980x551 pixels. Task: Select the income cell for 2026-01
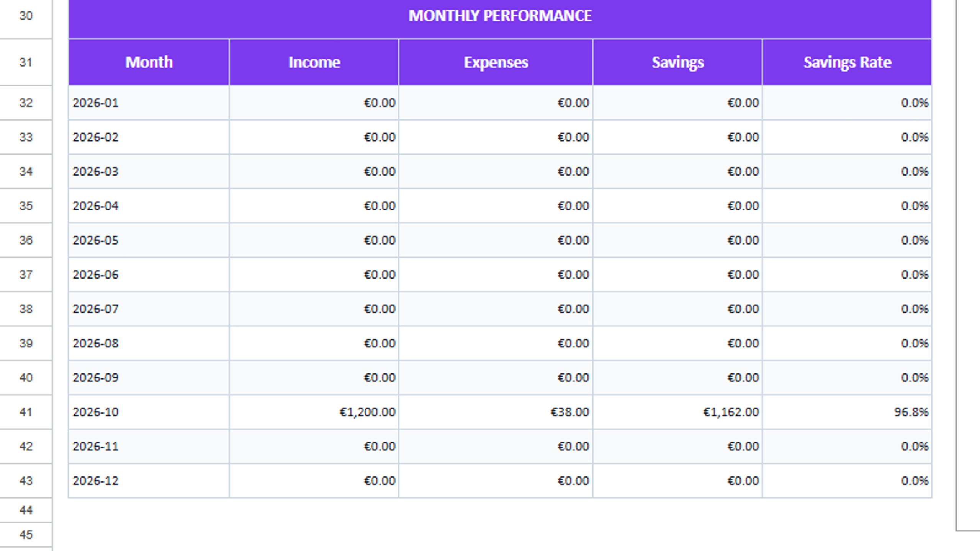pyautogui.click(x=314, y=103)
